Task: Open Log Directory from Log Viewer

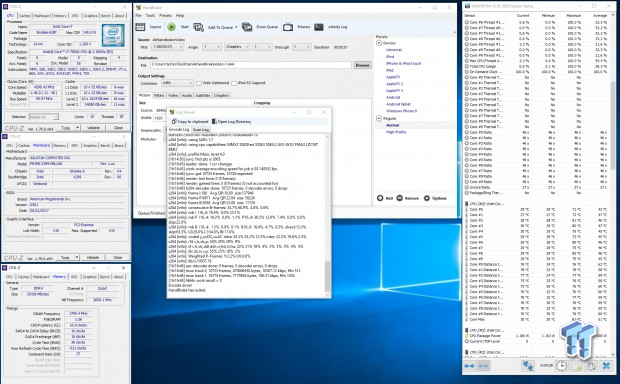Action: (x=232, y=121)
